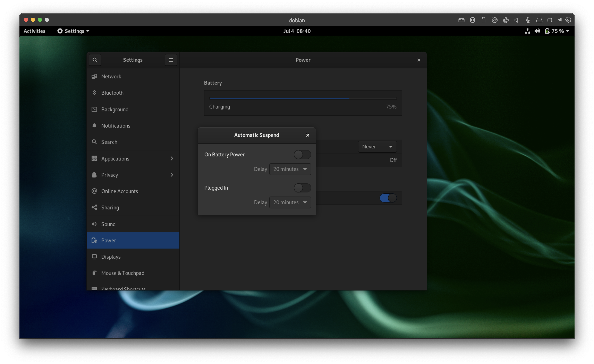Click the crossed-out globe icon in VM toolbar
The width and height of the screenshot is (594, 364).
[x=495, y=20]
